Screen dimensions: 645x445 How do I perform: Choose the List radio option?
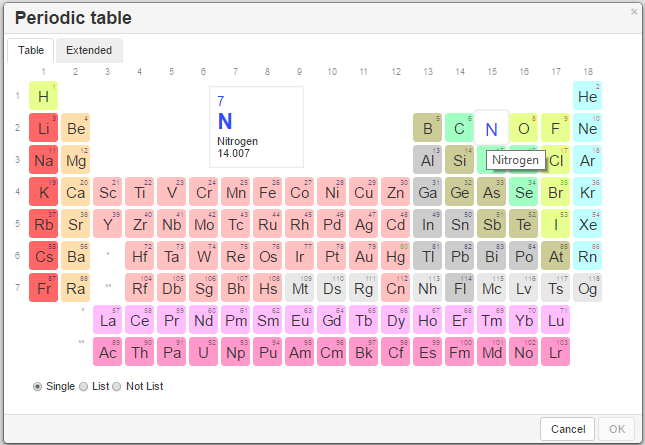tap(84, 386)
